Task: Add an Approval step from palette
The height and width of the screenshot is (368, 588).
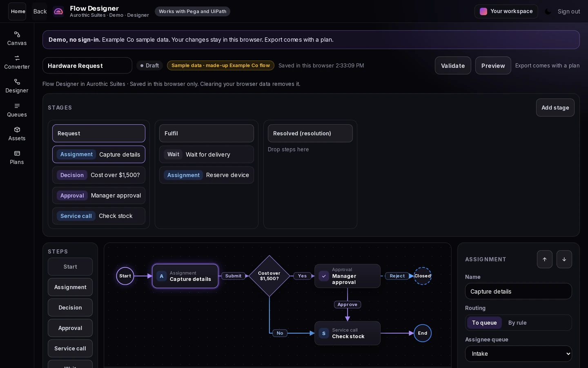Action: coord(70,328)
